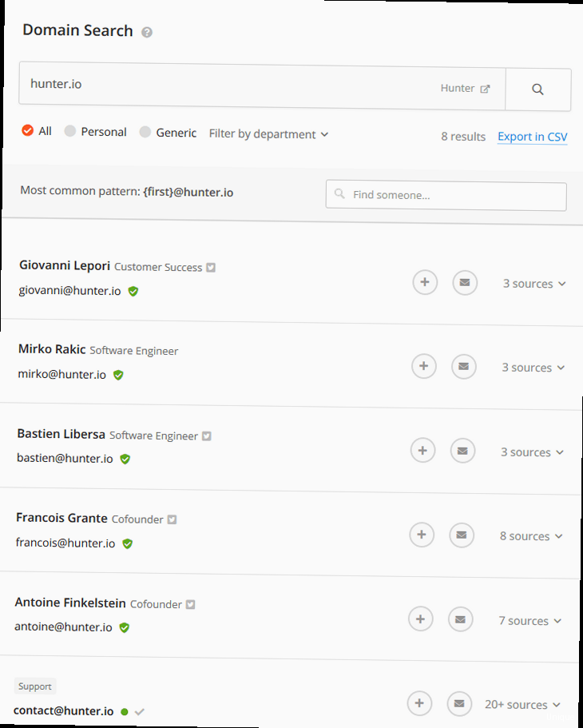Screen dimensions: 583x728
Task: Add Antoine Finkelstein with plus icon
Action: [420, 619]
